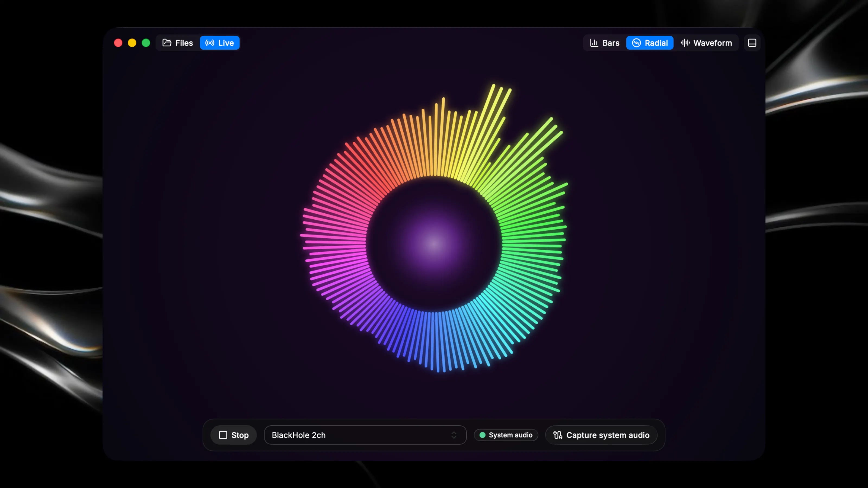Minimize the visualizer window

[132, 43]
